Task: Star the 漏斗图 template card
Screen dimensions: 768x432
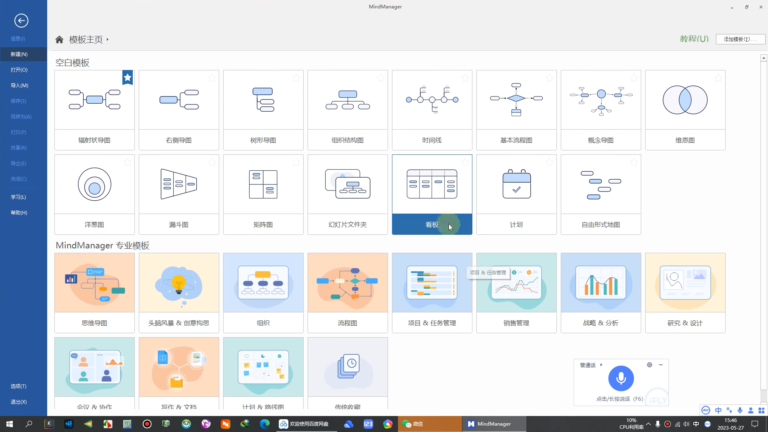Action: click(x=212, y=162)
